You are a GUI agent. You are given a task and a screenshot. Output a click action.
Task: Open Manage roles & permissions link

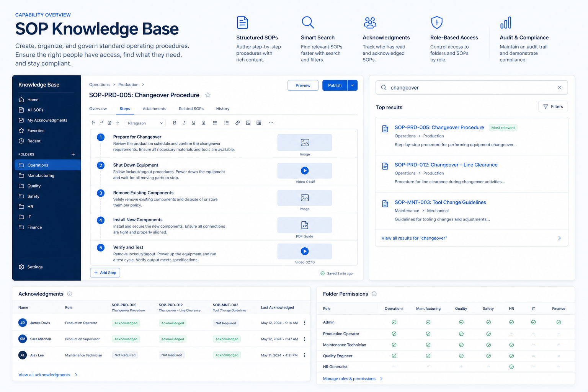point(353,379)
